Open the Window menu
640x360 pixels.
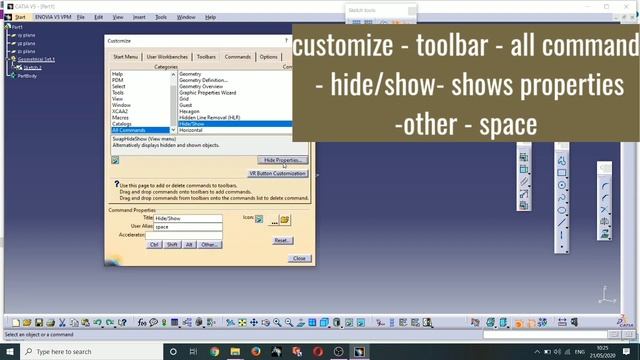coord(186,17)
